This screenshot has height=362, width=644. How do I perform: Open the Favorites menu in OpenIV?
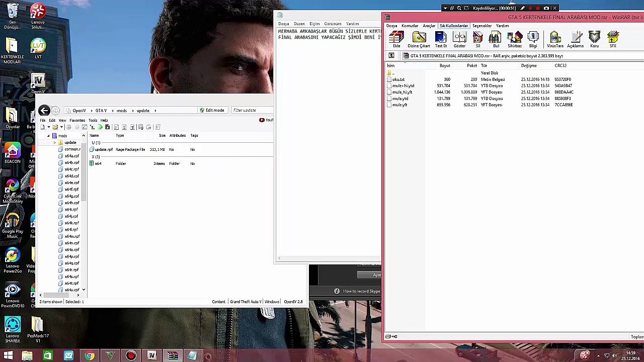point(77,121)
